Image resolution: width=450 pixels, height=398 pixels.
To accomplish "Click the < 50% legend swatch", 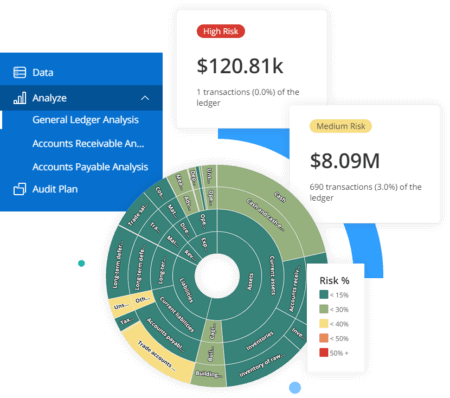I will coord(324,338).
